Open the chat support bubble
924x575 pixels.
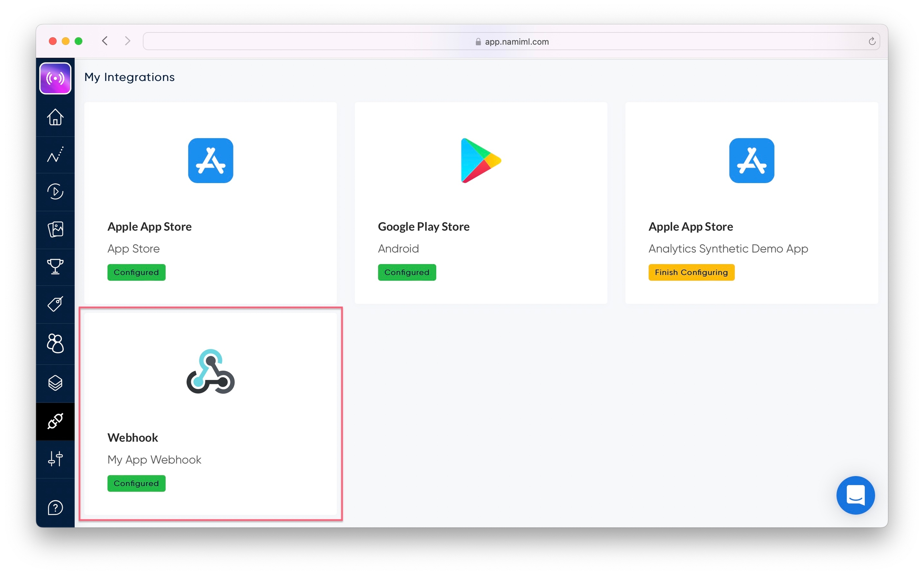[855, 495]
